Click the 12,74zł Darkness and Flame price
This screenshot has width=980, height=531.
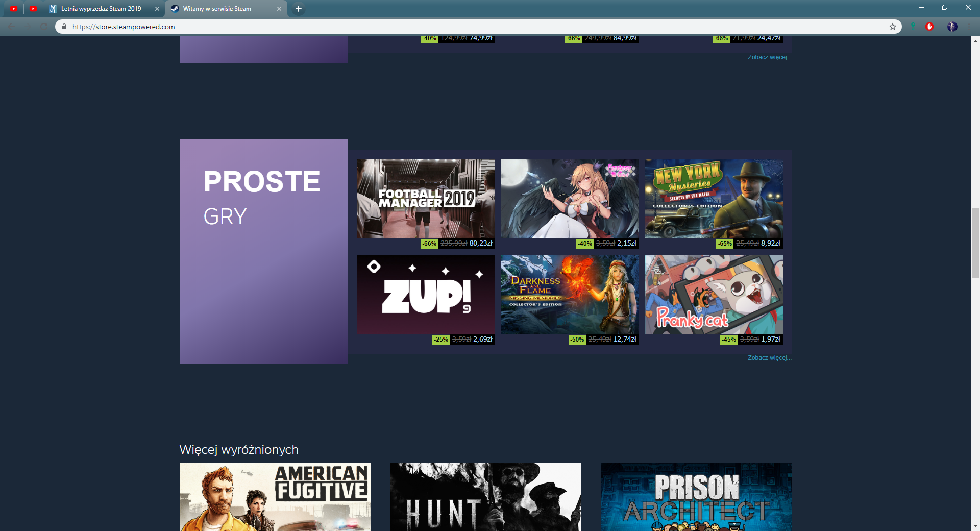pos(625,340)
